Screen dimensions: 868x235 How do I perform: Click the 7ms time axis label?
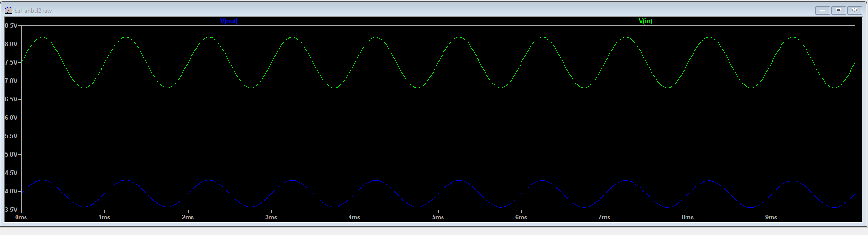[604, 218]
